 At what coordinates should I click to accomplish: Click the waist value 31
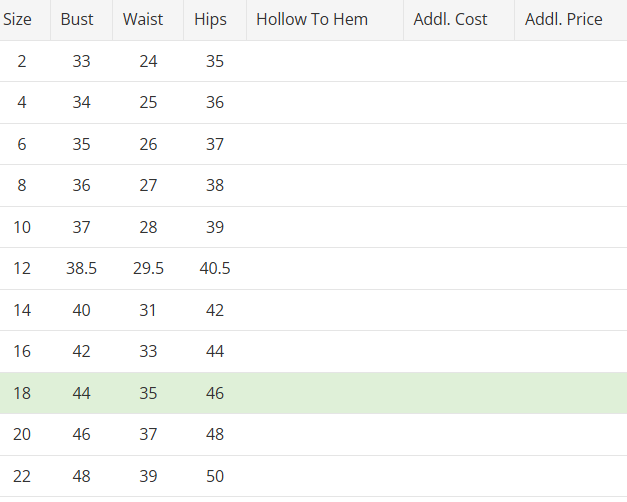(x=148, y=311)
